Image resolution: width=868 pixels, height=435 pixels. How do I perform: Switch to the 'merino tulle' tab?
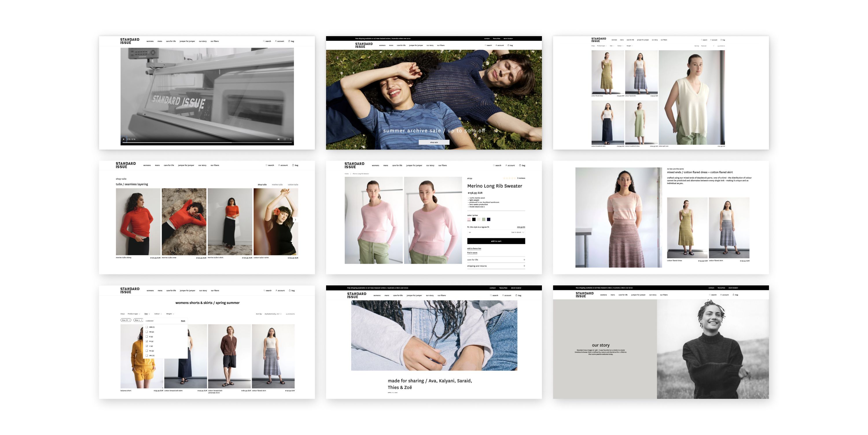[277, 185]
